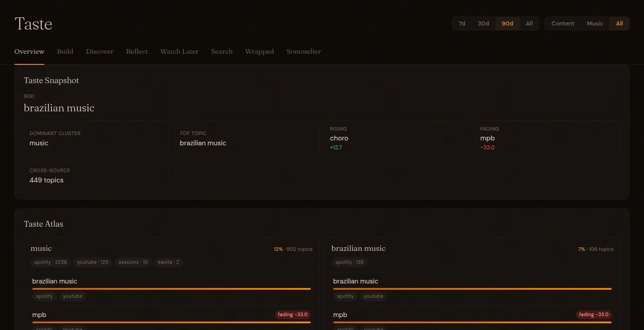The height and width of the screenshot is (330, 644).
Task: Set time range to 7d
Action: 462,23
